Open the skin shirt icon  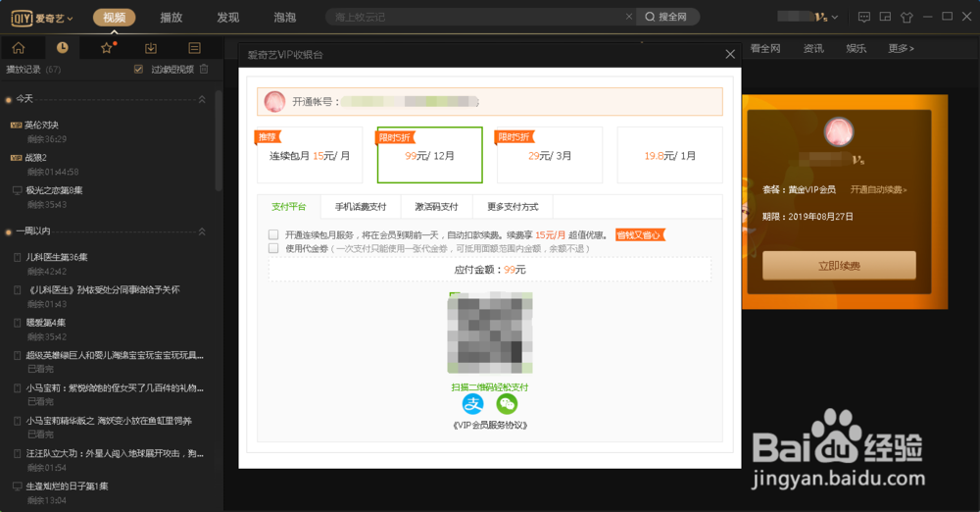[906, 17]
